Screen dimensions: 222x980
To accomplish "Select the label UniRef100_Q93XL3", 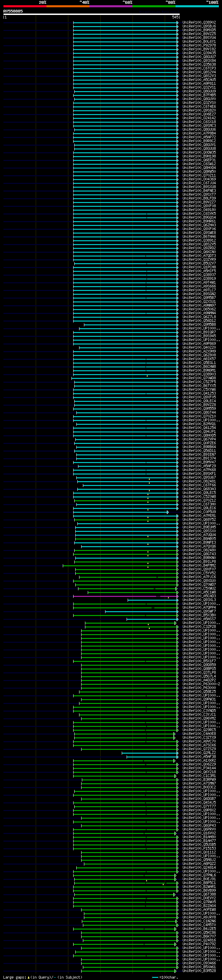I will 199,600.
